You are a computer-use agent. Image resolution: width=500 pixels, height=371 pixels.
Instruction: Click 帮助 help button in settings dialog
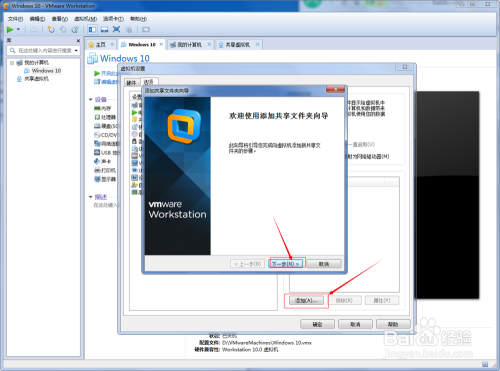coord(393,324)
